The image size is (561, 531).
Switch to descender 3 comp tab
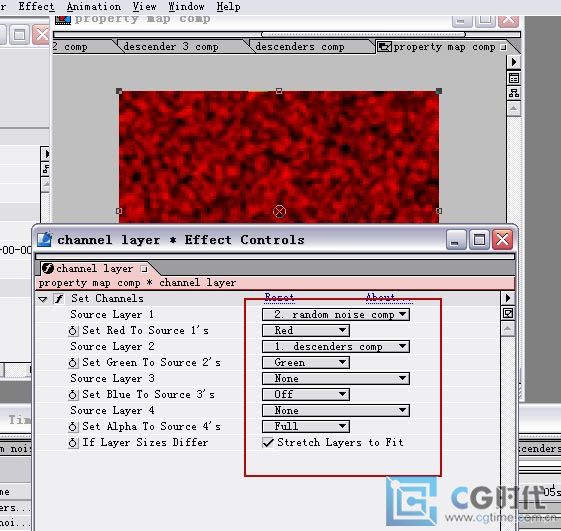[x=179, y=47]
